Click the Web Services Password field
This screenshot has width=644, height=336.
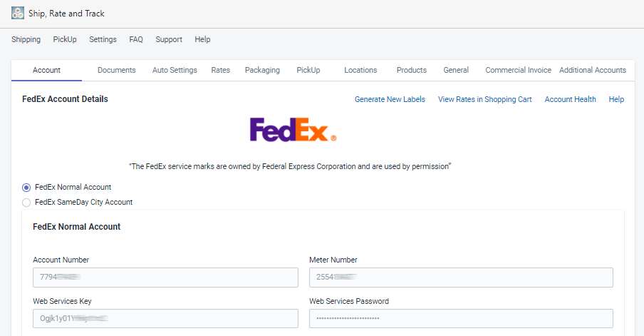click(461, 319)
